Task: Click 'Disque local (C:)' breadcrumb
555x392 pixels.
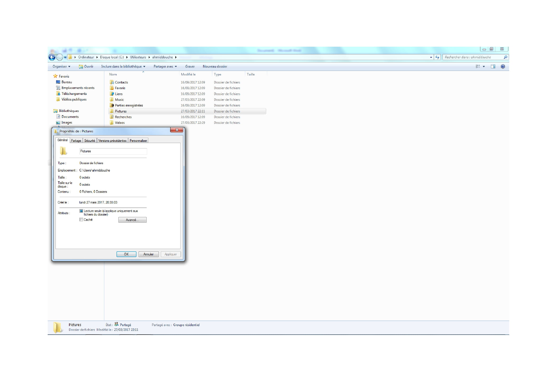Action: 112,57
